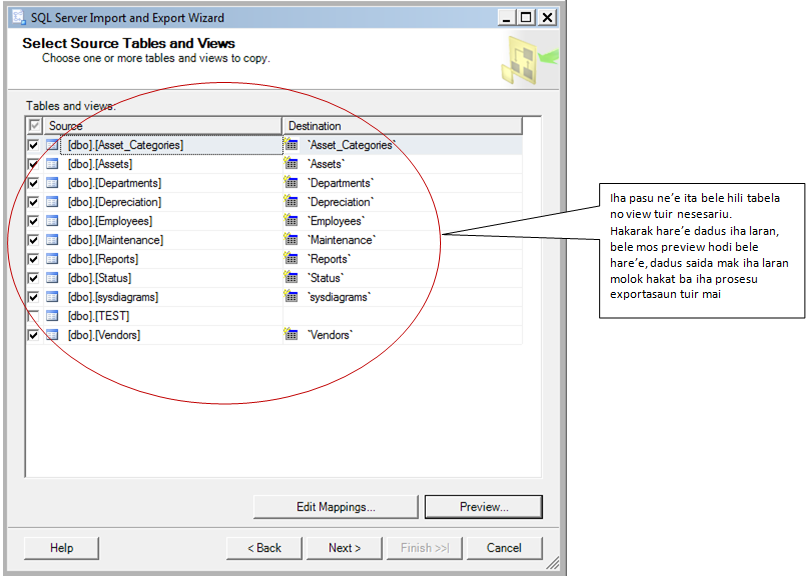Uncheck the [dbo].[Status] checkbox
Image resolution: width=809 pixels, height=580 pixels.
tap(34, 278)
